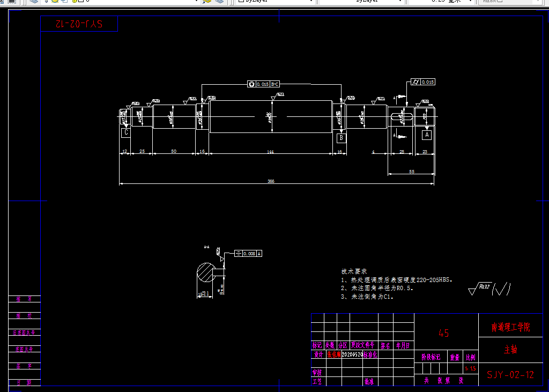
Task: Select the 底图总号 cell in left strip
Action: [24, 349]
